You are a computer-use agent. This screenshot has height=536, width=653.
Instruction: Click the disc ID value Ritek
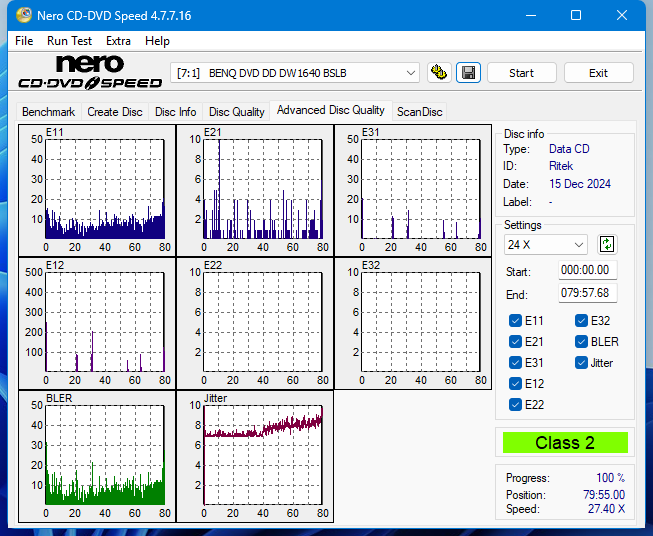click(561, 166)
